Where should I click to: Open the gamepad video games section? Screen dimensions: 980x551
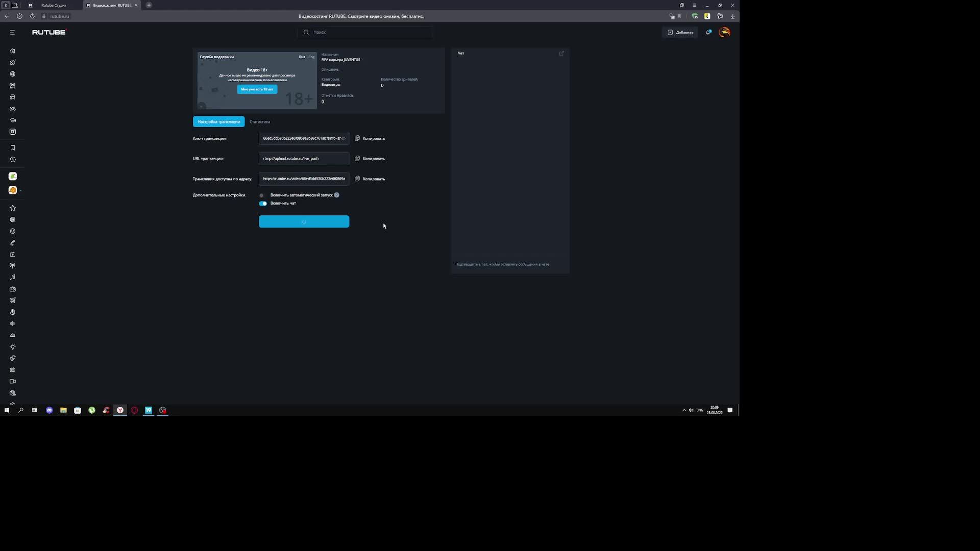13,109
